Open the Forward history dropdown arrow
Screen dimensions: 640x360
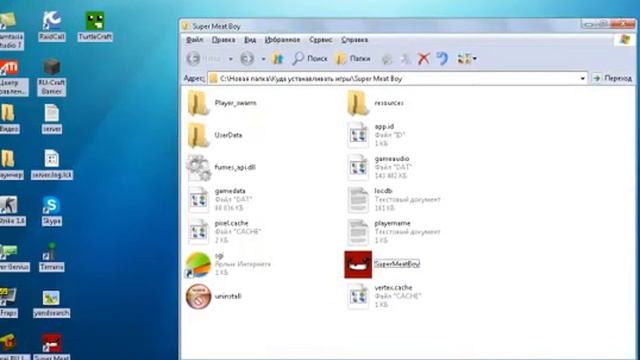263,59
